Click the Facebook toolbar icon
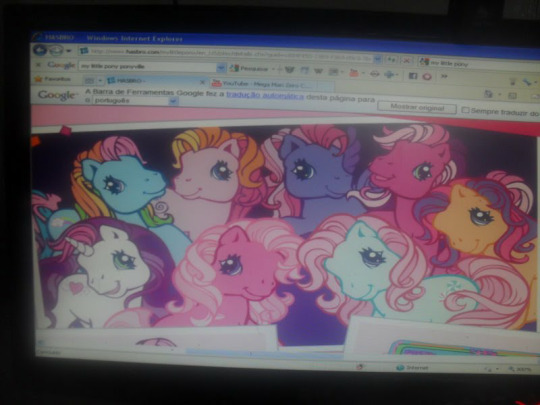 413,76
